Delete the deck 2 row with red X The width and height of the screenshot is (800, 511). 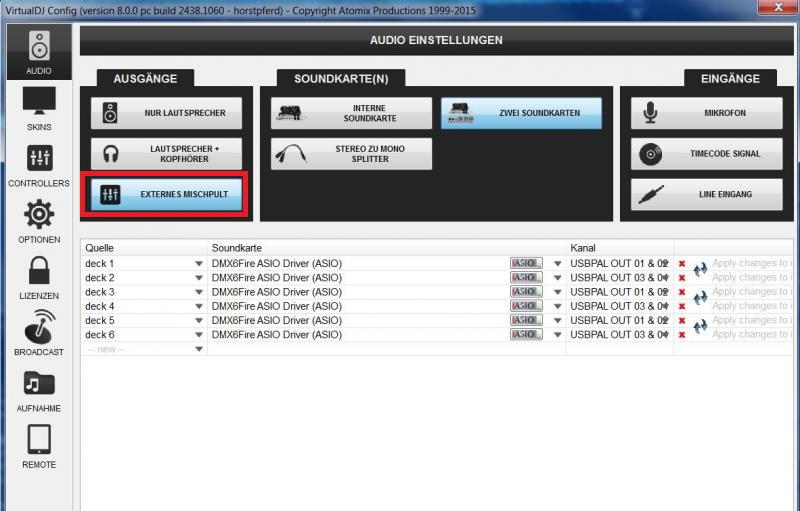682,278
